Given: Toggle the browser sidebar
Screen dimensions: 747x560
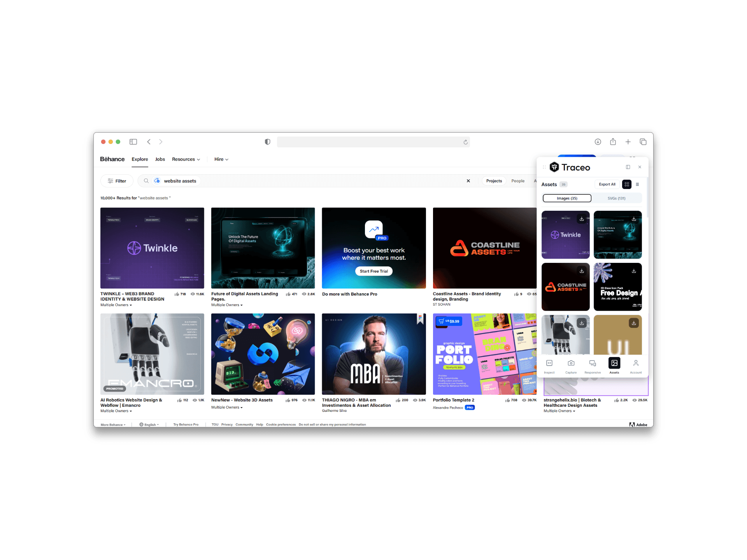Looking at the screenshot, I should tap(133, 142).
